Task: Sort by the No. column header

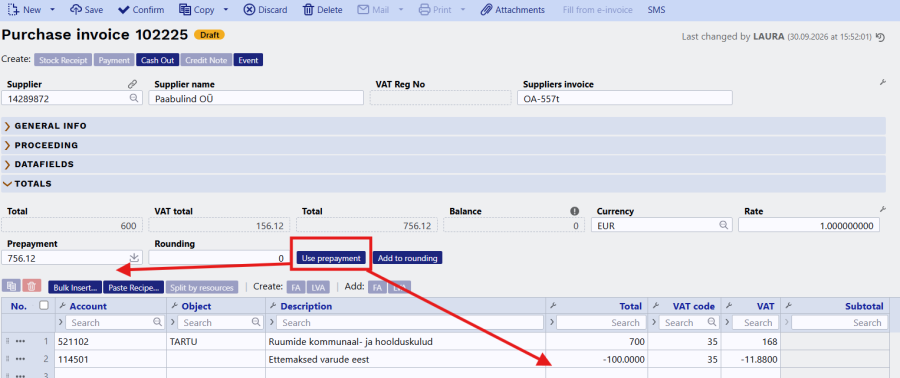Action: click(x=18, y=306)
